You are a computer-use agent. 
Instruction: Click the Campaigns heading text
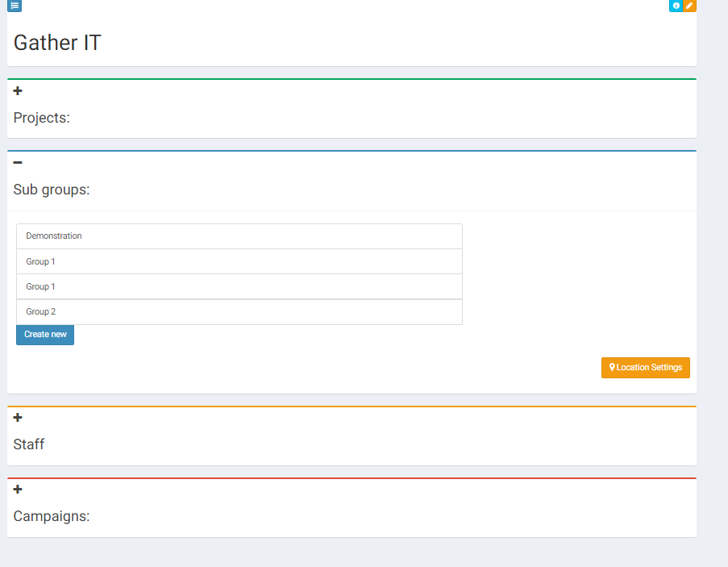pyautogui.click(x=52, y=516)
